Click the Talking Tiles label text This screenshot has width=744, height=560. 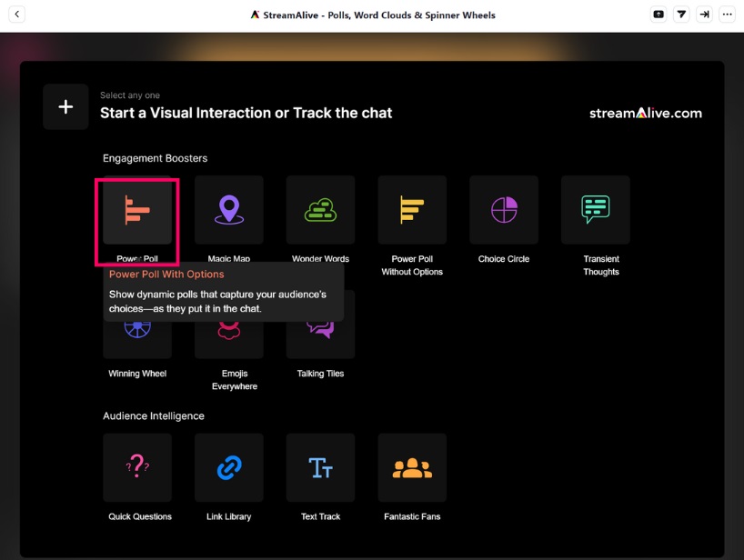pos(320,374)
